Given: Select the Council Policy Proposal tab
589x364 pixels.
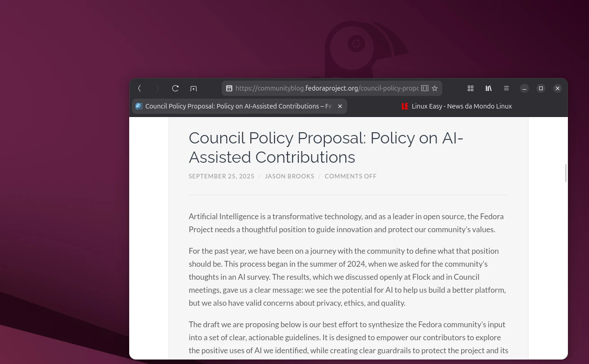Looking at the screenshot, I should click(238, 106).
